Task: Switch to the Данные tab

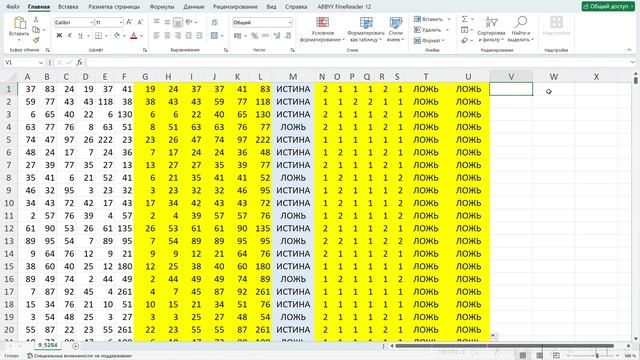Action: (193, 7)
